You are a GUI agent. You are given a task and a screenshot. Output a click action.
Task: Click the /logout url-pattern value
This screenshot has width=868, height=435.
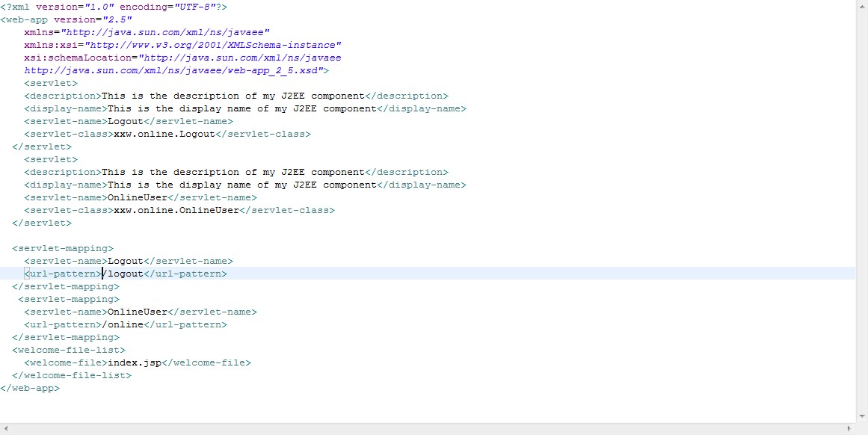click(x=123, y=274)
